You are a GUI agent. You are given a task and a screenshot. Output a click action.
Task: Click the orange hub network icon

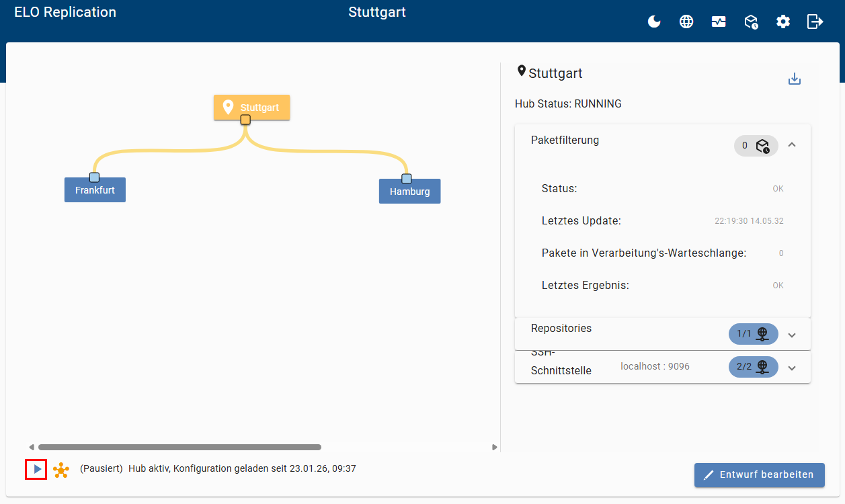pyautogui.click(x=61, y=470)
